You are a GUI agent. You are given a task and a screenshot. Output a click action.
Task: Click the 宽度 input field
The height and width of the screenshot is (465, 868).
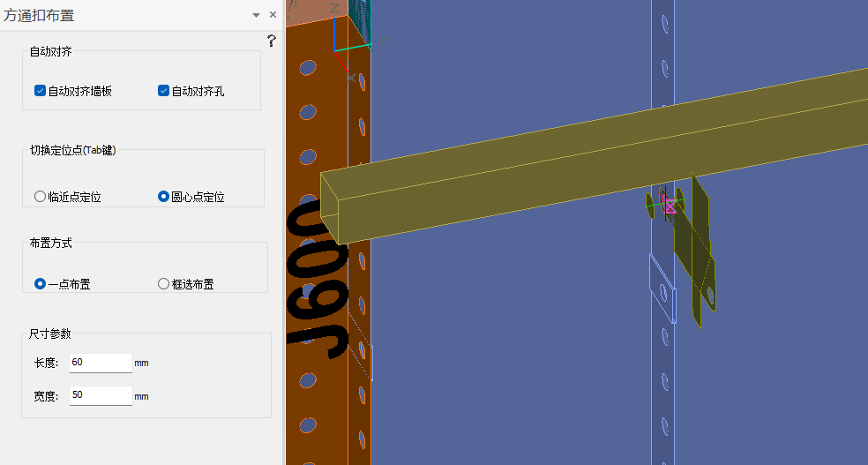pyautogui.click(x=101, y=395)
